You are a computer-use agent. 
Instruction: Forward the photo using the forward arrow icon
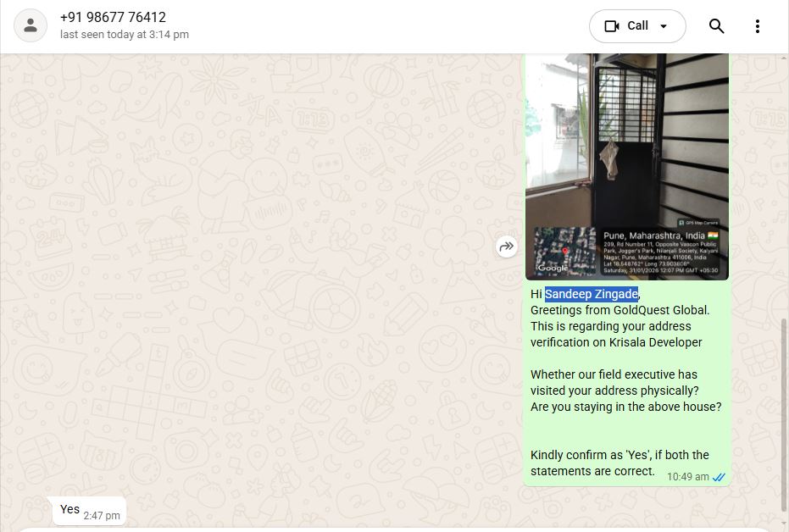507,247
